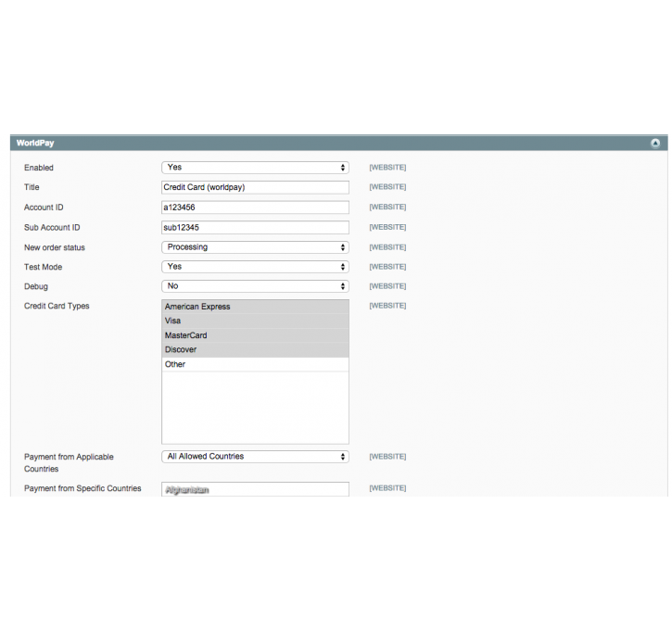The image size is (672, 630).
Task: Click the New order status label
Action: [55, 247]
